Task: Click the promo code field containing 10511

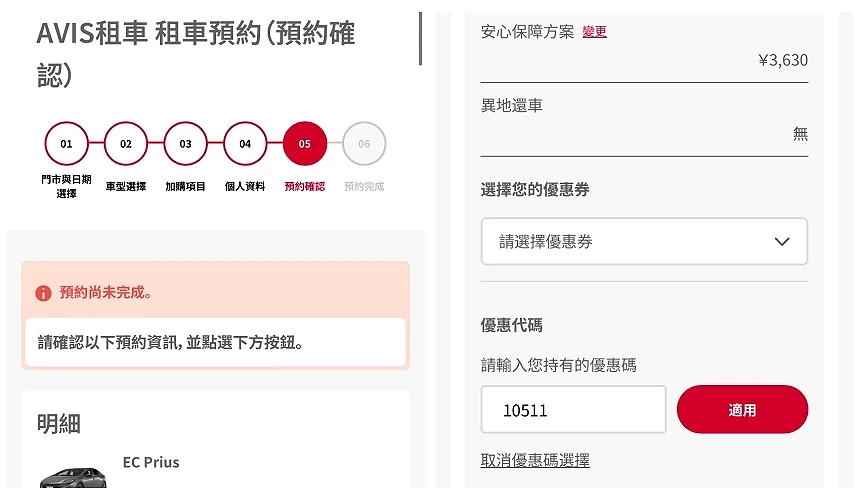Action: point(574,410)
